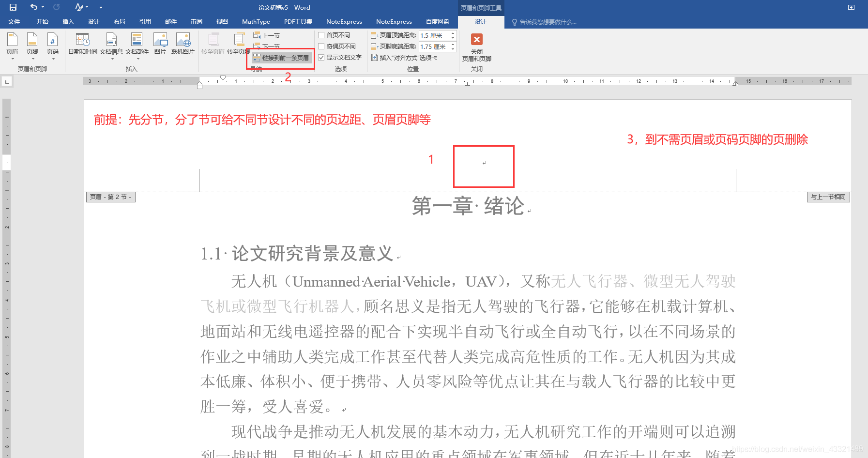The height and width of the screenshot is (458, 868).
Task: Open the Customize Quick Access Toolbar arrow
Action: (x=101, y=7)
